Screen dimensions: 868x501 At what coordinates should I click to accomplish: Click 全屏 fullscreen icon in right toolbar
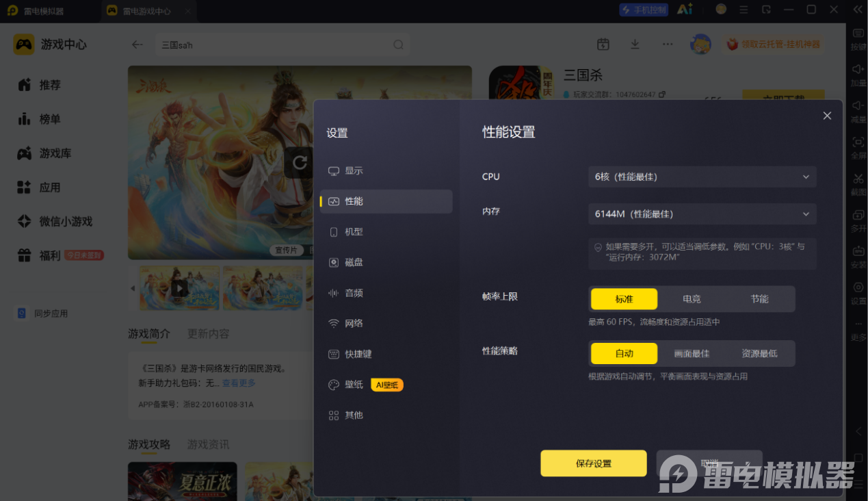[x=858, y=148]
